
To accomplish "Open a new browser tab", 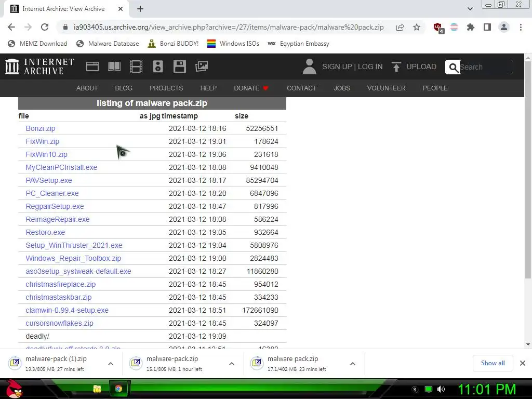I will pos(140,9).
